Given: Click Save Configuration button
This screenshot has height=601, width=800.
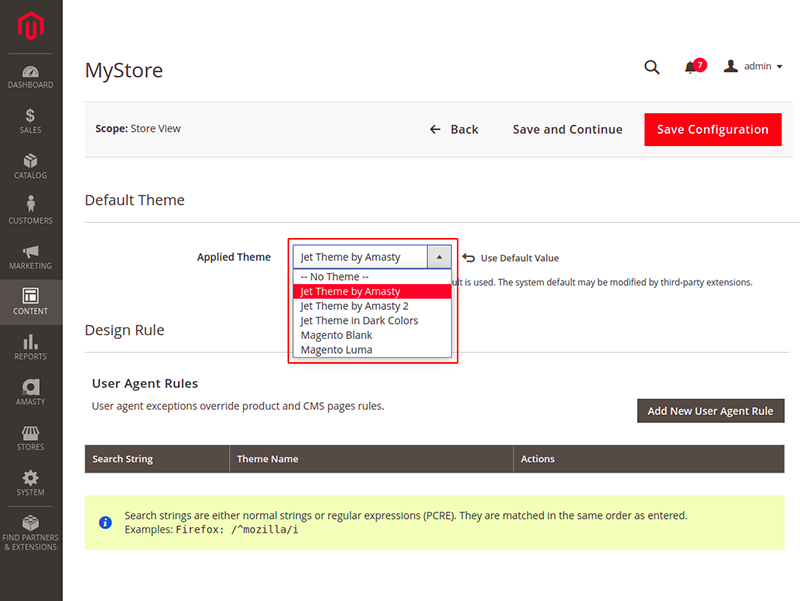Looking at the screenshot, I should pos(713,130).
